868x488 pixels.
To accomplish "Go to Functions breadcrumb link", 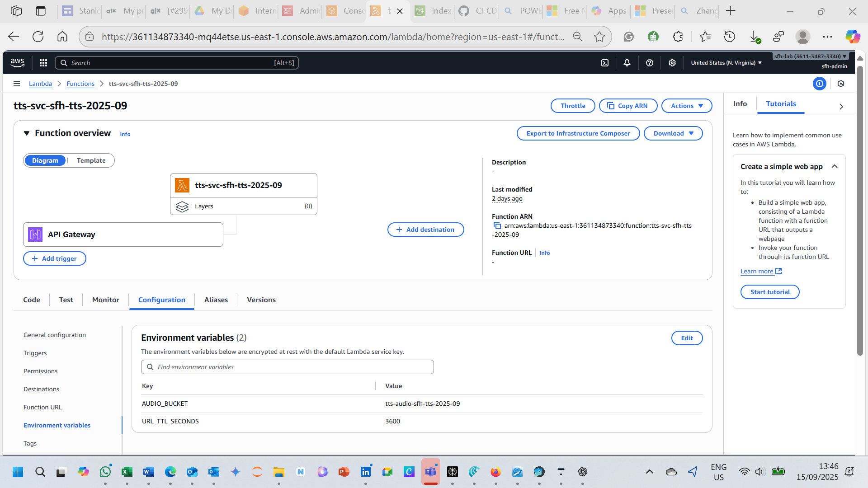I will click(80, 84).
